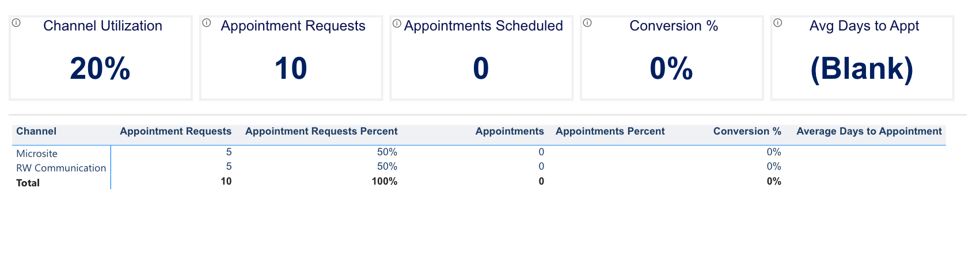Click the Appointment Requests table column header
This screenshot has height=268, width=980.
(x=176, y=131)
